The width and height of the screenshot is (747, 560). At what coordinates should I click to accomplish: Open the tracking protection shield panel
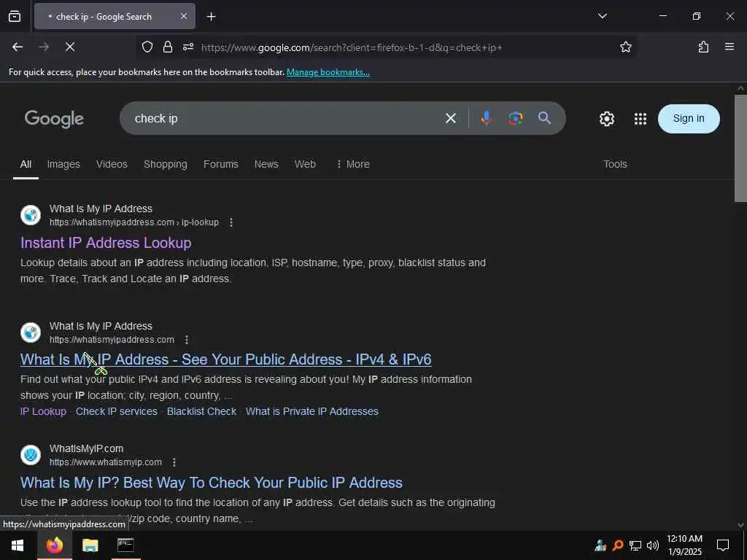coord(147,47)
